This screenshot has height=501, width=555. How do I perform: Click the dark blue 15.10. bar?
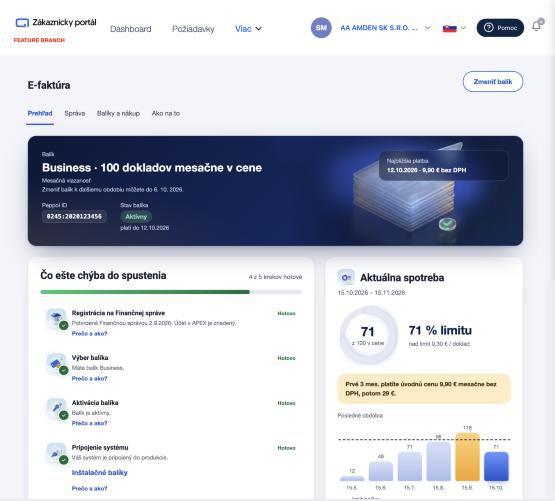coord(496,466)
